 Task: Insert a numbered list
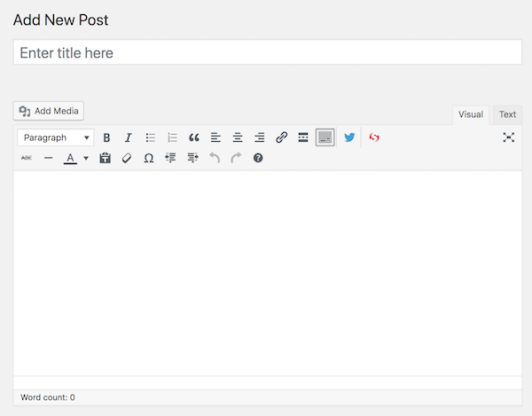pyautogui.click(x=172, y=137)
